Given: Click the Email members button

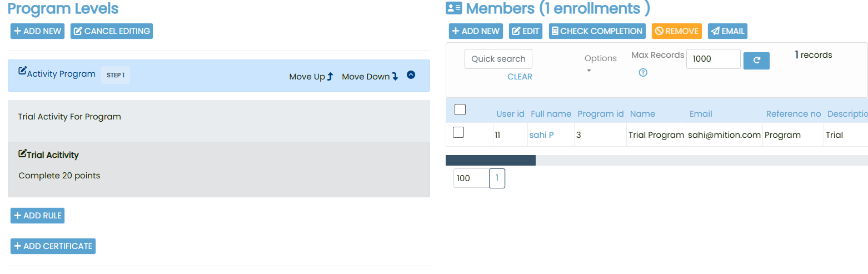Looking at the screenshot, I should (727, 31).
